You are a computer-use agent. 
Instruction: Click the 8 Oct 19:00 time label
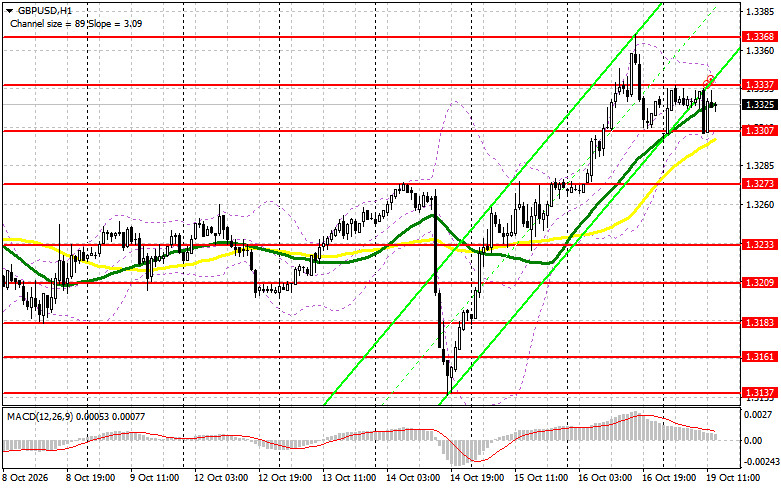[x=90, y=478]
